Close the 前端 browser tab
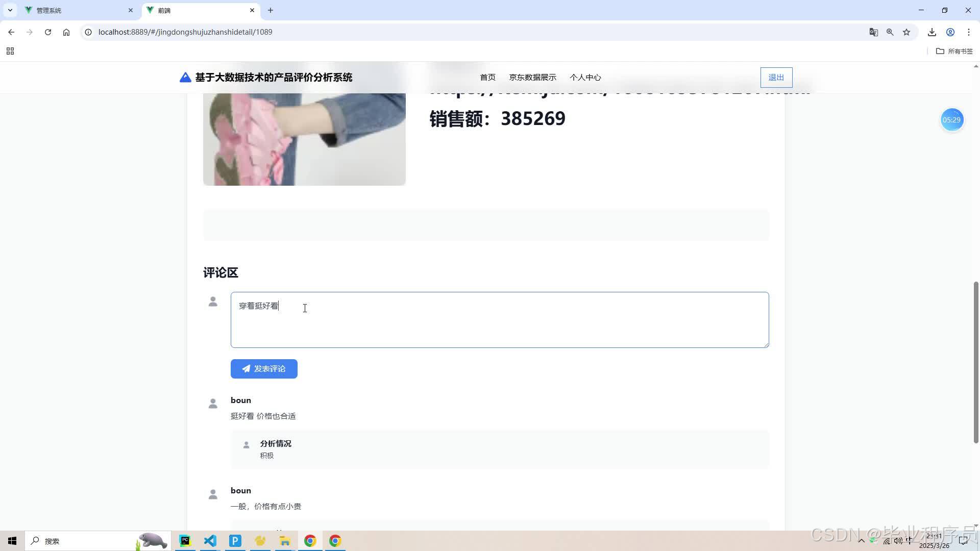The image size is (980, 551). [x=252, y=10]
